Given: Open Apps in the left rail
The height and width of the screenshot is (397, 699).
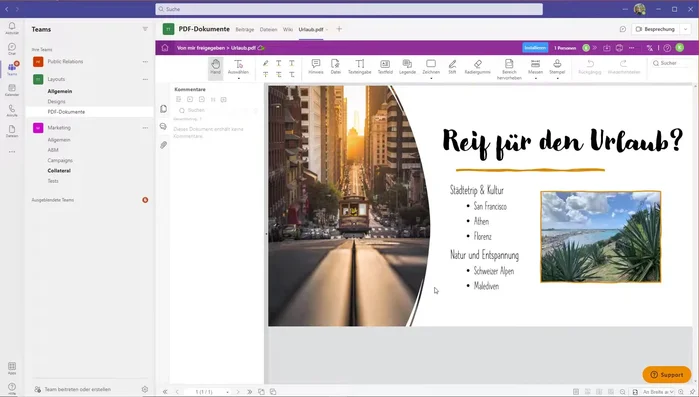Looking at the screenshot, I should coord(12,368).
